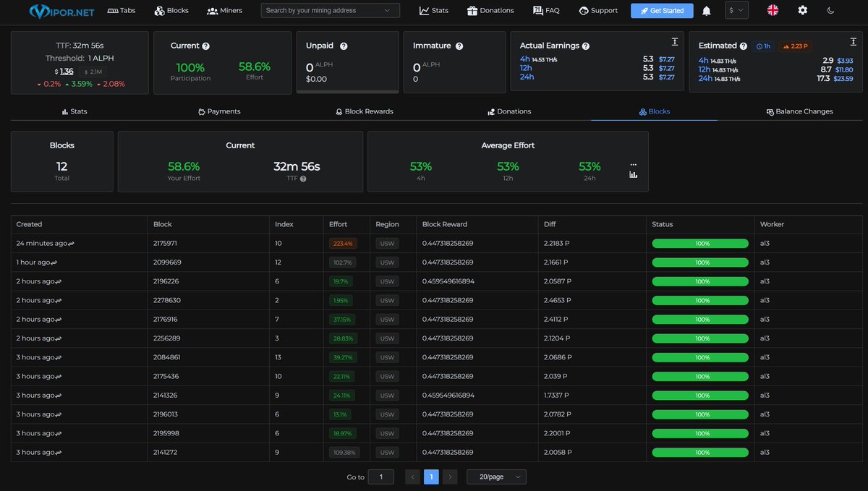This screenshot has width=868, height=491.
Task: Click the 1.7337 P diff value
Action: [556, 396]
